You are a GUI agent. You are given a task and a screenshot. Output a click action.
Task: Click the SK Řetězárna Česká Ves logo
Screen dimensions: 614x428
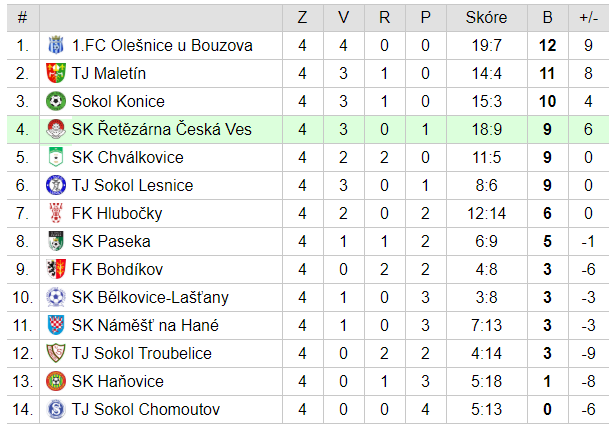56,129
